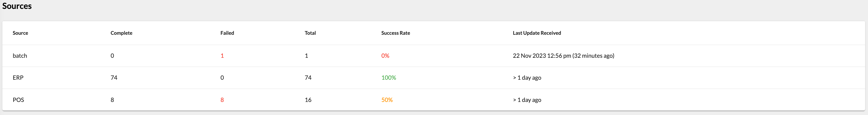Viewport: 868px width, 115px height.
Task: Click the 0% success rate value
Action: [385, 56]
